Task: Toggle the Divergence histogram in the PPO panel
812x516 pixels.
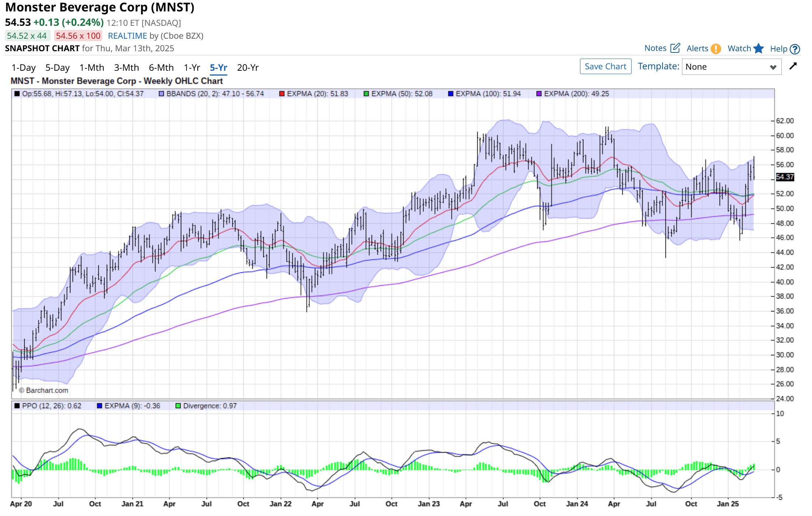Action: 177,405
